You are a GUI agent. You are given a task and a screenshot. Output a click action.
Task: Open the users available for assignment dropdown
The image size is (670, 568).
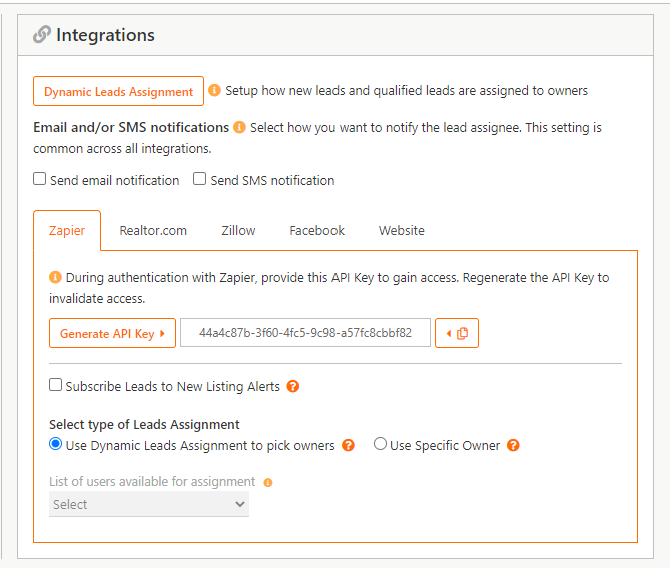[148, 505]
